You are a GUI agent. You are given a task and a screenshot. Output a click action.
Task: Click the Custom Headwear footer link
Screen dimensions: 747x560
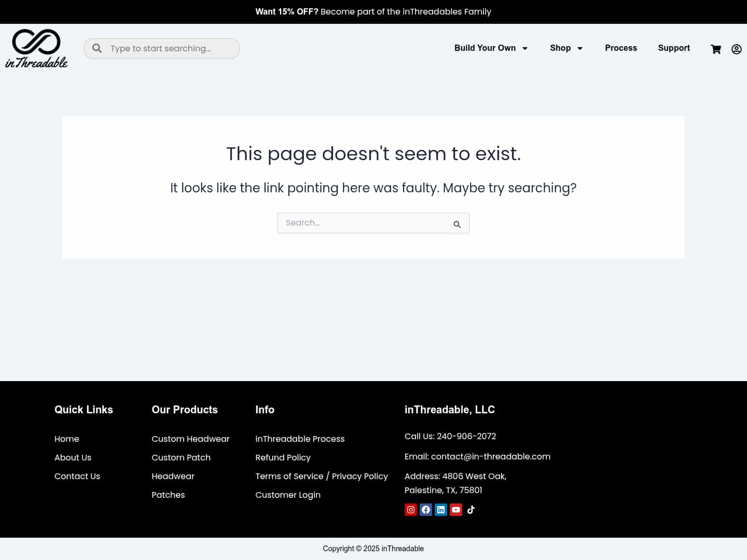pos(190,439)
